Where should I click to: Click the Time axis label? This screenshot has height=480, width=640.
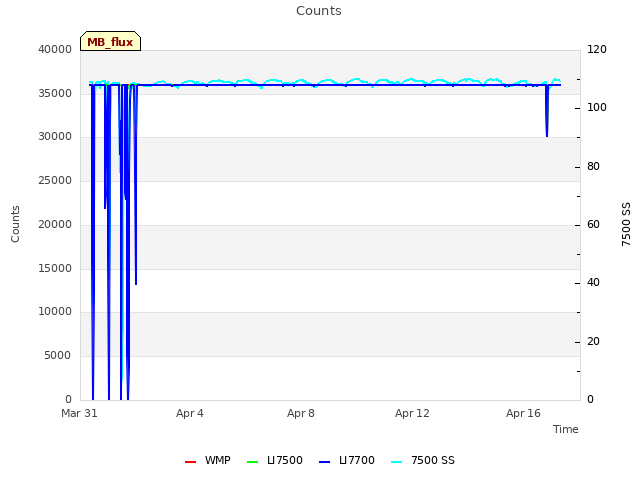coord(565,429)
